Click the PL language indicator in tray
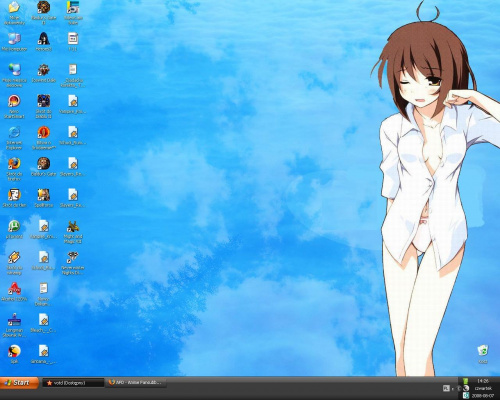500x400 pixels. point(446,388)
